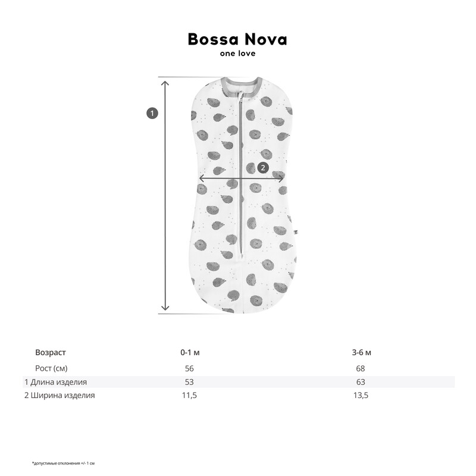This screenshot has height=476, width=476.
Task: Click the '2 Ширина изделия' row label
Action: 59,395
